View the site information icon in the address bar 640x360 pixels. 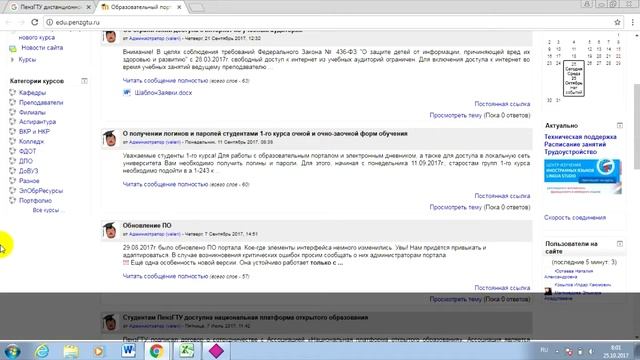(x=49, y=22)
